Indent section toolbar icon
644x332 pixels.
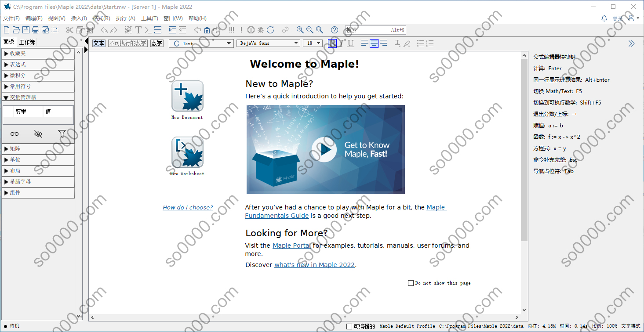click(172, 30)
